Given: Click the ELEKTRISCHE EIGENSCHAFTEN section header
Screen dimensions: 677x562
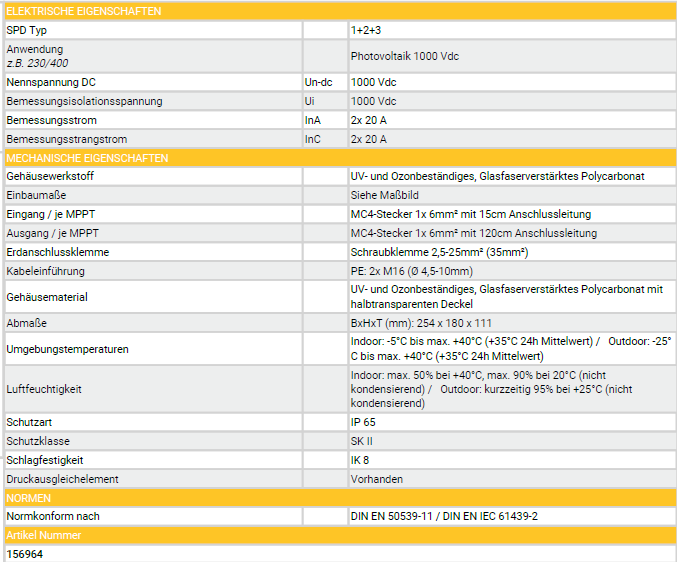Looking at the screenshot, I should (84, 11).
